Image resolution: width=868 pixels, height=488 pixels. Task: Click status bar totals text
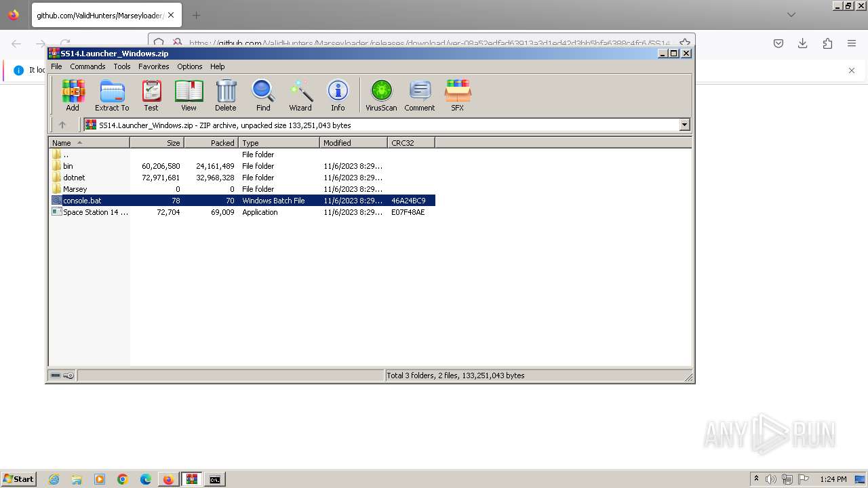point(456,375)
